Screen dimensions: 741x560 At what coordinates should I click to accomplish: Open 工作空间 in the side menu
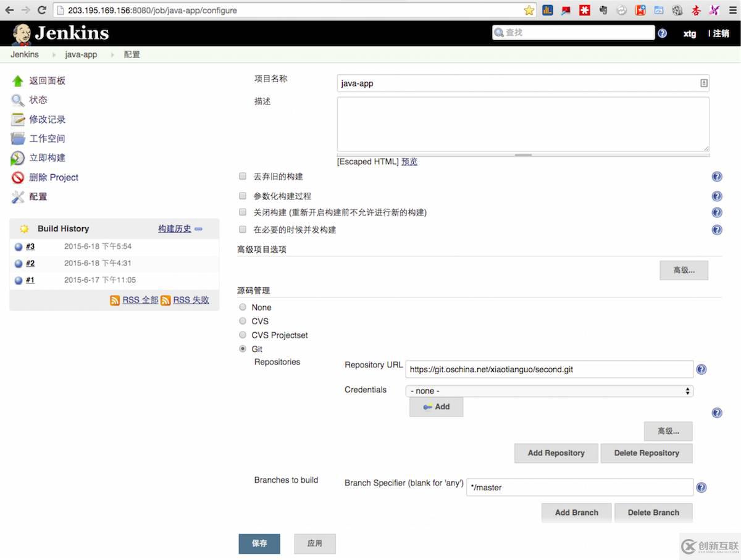(47, 139)
